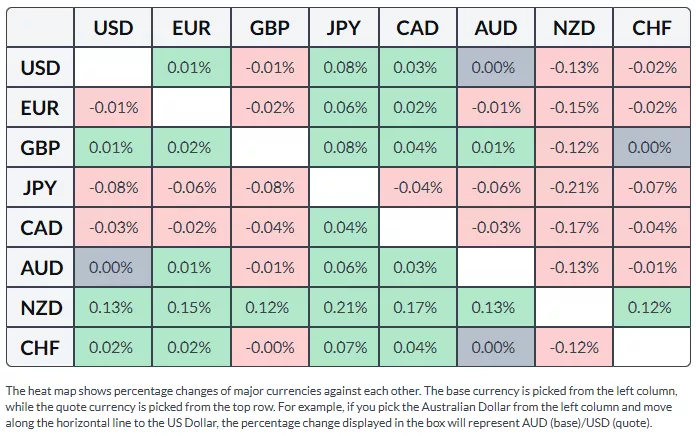
Task: Click the NZD/JPY cell showing 0.21%
Action: click(x=343, y=308)
